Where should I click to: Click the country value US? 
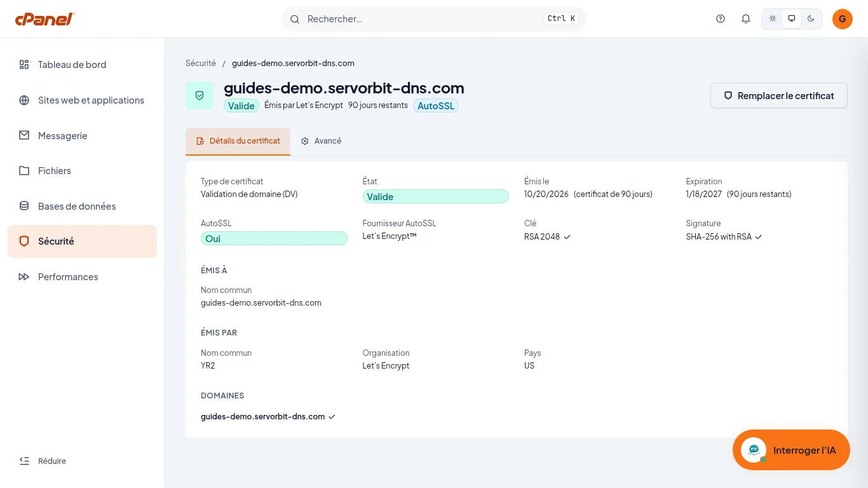(529, 366)
